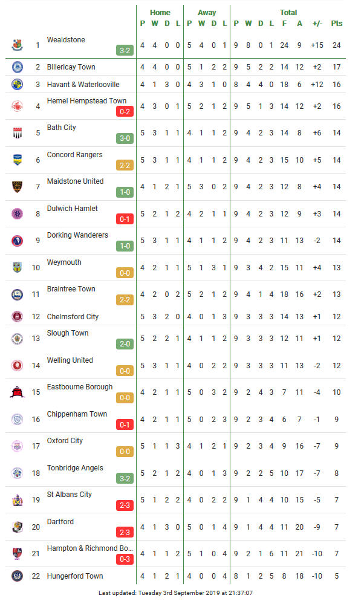The image size is (364, 601).
Task: Click the Wealdstone club crest icon
Action: coord(18,45)
